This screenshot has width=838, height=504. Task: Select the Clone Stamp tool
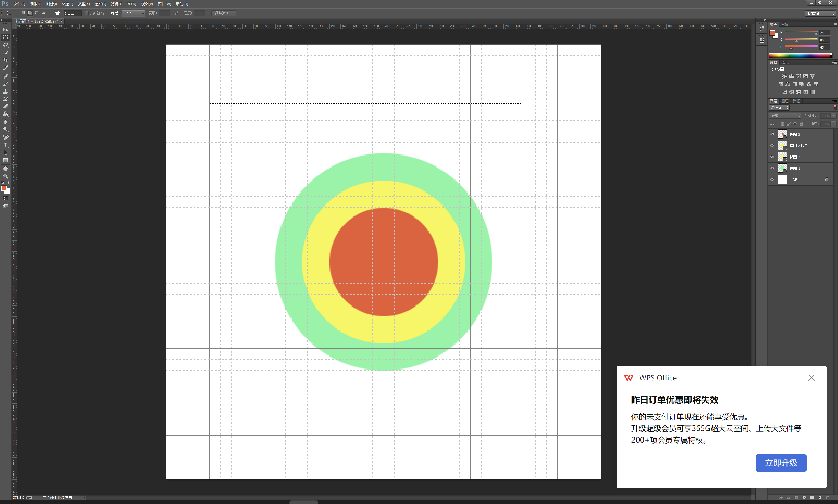[6, 91]
